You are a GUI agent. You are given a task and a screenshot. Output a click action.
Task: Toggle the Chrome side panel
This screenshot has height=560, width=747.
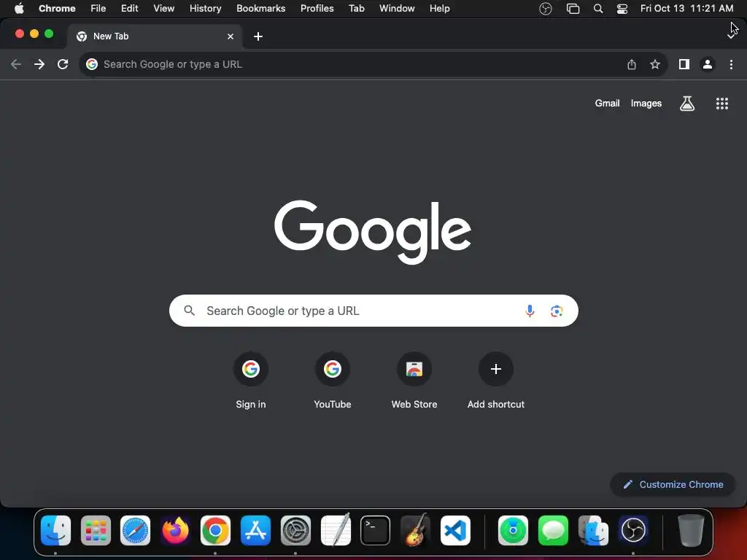click(684, 64)
